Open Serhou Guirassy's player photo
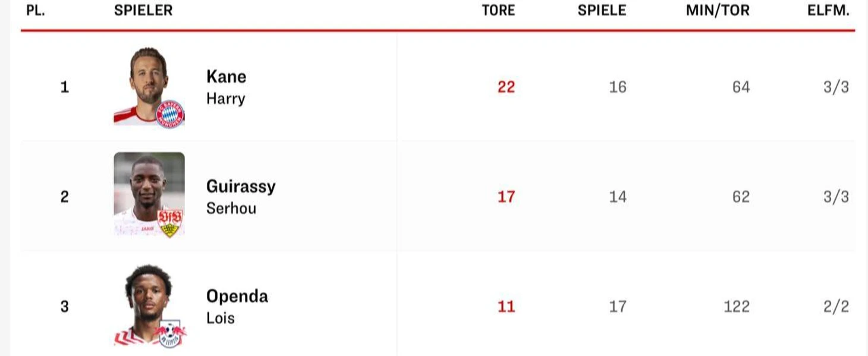868x356 pixels. click(149, 194)
